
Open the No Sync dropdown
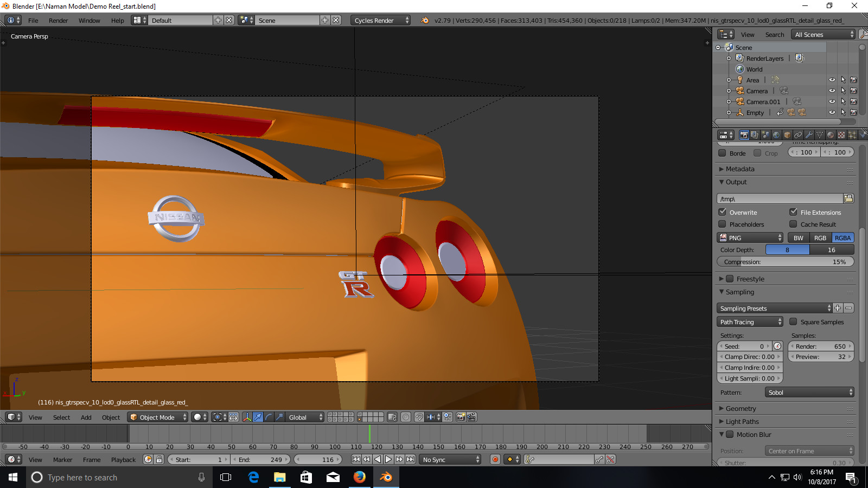451,459
